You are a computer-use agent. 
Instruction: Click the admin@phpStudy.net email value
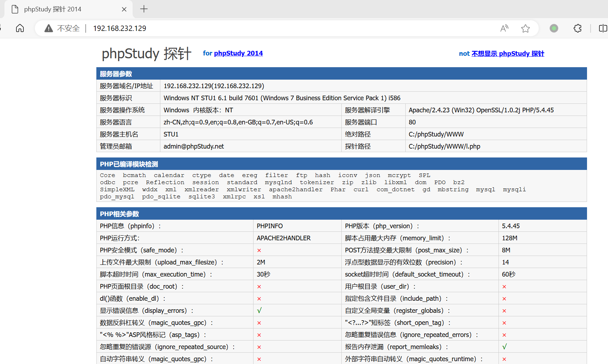(194, 146)
